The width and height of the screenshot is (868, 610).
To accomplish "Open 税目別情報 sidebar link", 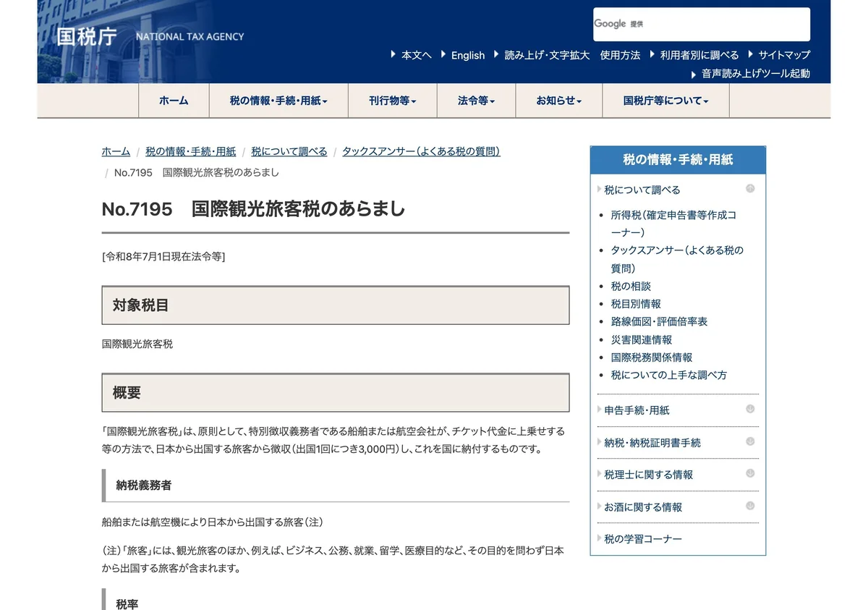I will tap(636, 304).
